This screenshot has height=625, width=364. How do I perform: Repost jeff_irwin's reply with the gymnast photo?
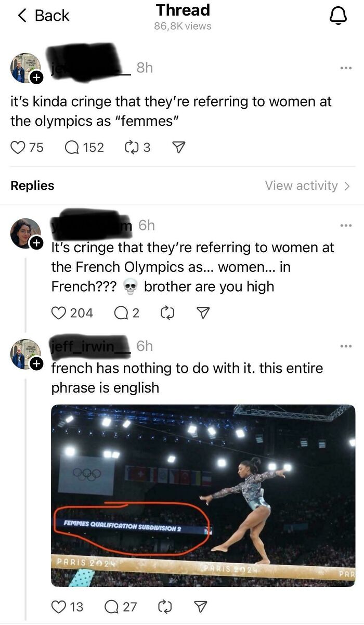click(x=166, y=606)
